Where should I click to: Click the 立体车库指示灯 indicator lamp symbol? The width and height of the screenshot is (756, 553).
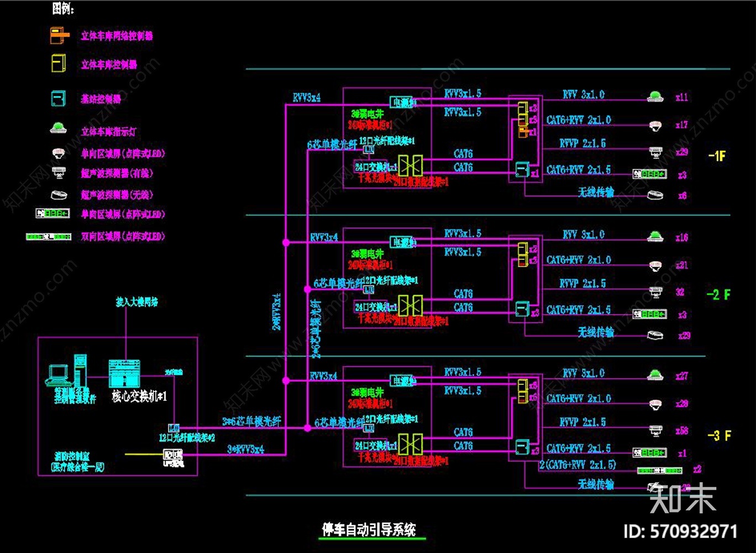[57, 128]
